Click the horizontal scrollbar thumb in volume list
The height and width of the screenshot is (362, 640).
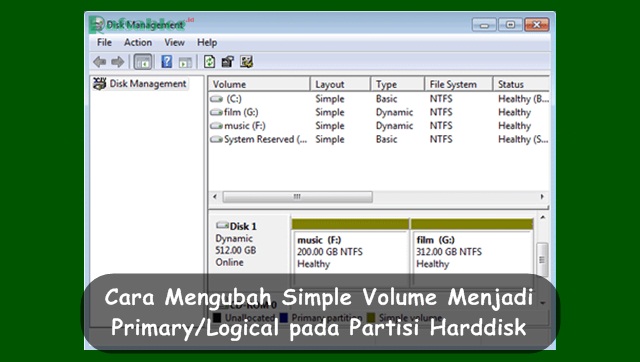pyautogui.click(x=298, y=197)
